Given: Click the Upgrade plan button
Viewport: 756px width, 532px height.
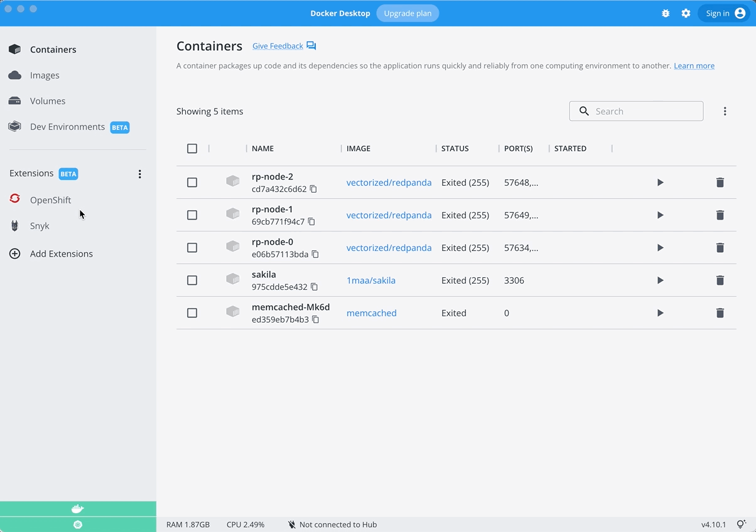Looking at the screenshot, I should 408,13.
